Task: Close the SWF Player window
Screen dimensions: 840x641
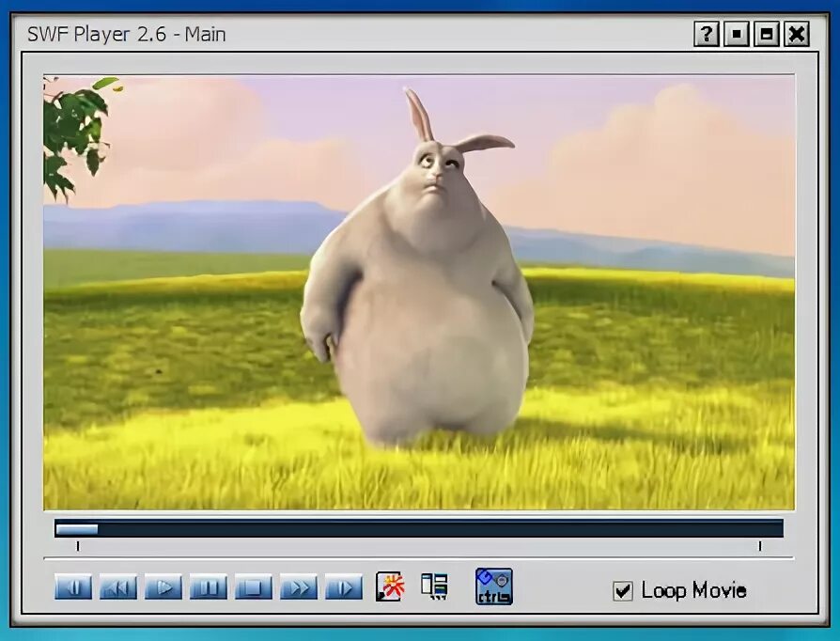Action: click(797, 34)
